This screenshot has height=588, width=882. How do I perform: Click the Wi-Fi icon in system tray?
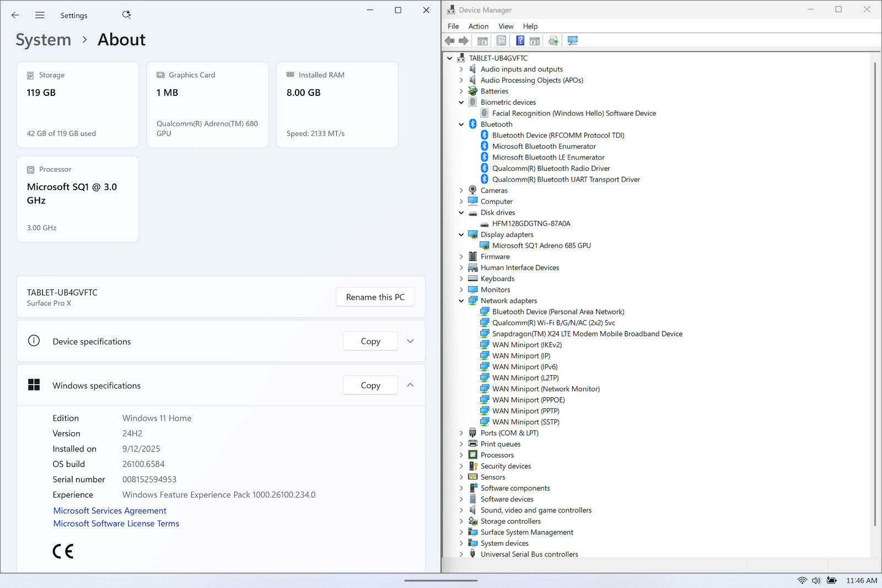pos(802,580)
